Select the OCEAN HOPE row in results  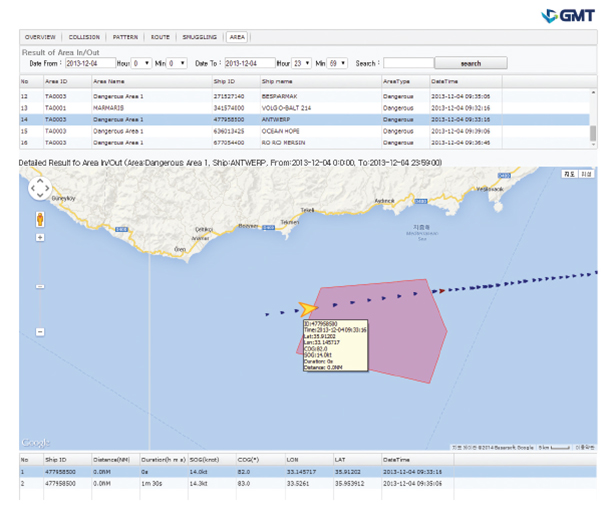coord(290,130)
